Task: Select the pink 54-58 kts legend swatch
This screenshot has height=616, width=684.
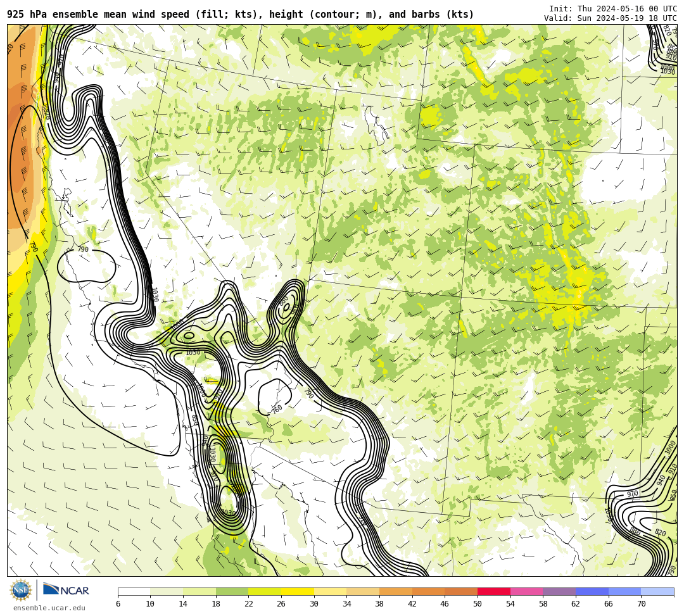Action: (526, 591)
